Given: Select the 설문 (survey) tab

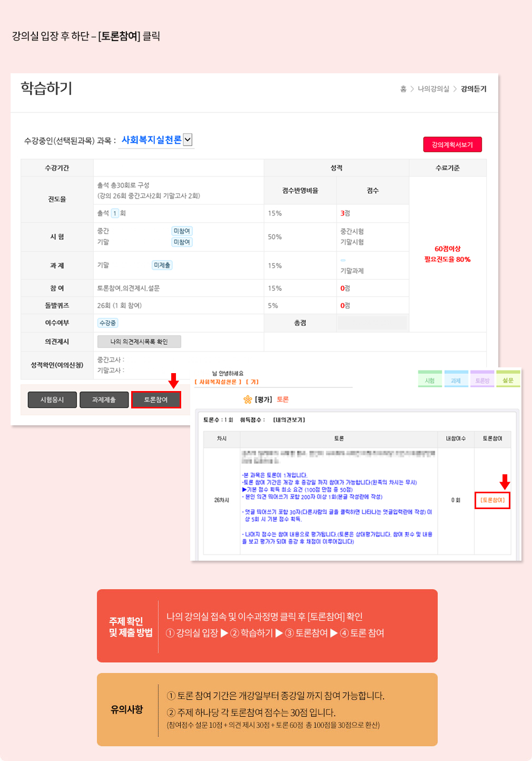Looking at the screenshot, I should coord(508,378).
